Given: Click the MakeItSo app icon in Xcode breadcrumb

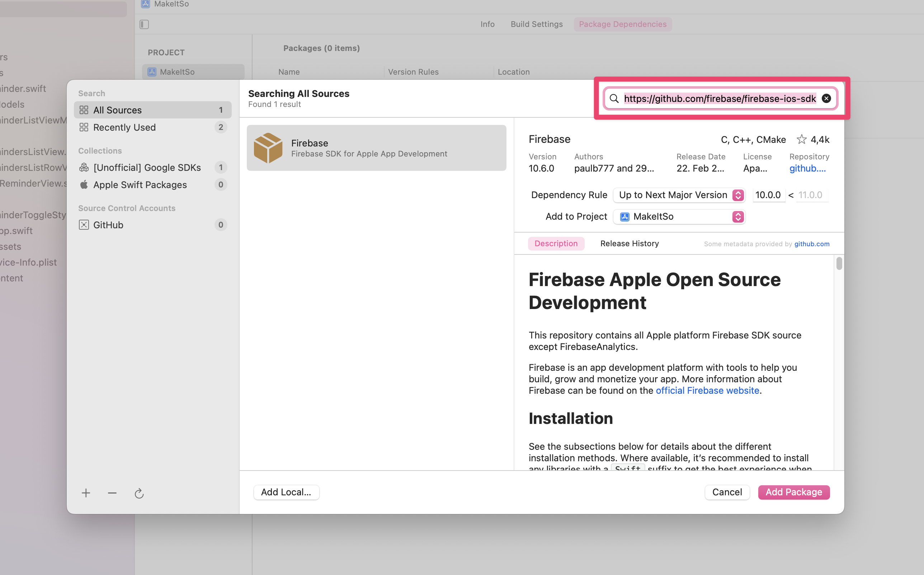Looking at the screenshot, I should 146,4.
